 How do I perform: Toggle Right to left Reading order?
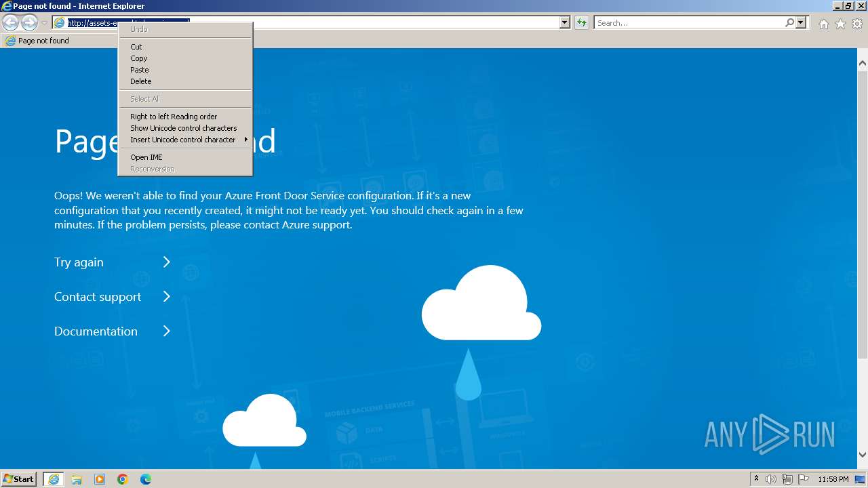[x=185, y=117]
